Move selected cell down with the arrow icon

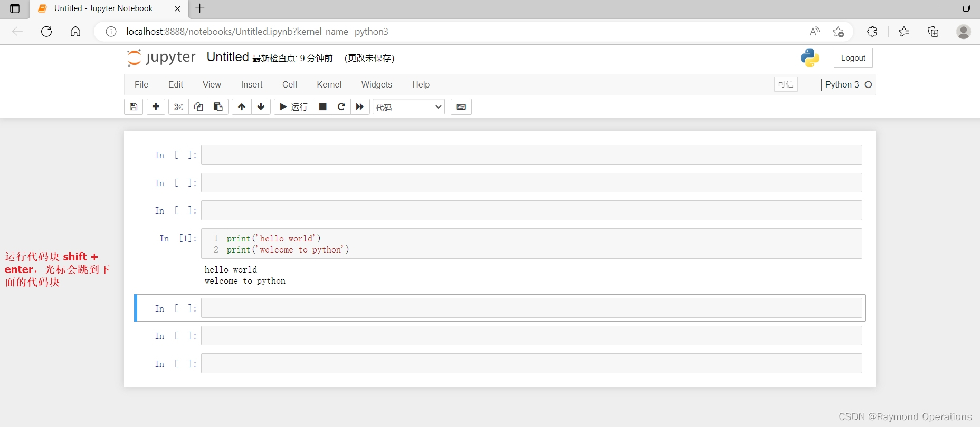(261, 107)
